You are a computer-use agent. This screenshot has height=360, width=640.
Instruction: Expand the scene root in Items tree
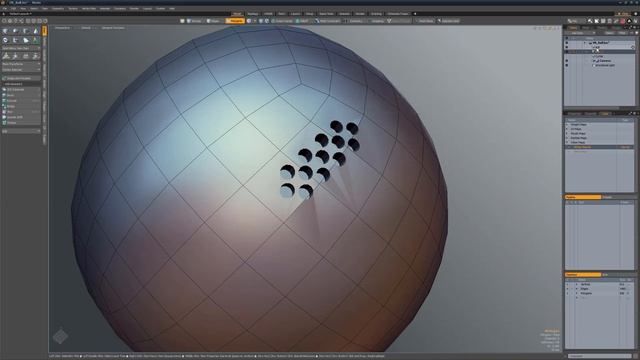(584, 42)
